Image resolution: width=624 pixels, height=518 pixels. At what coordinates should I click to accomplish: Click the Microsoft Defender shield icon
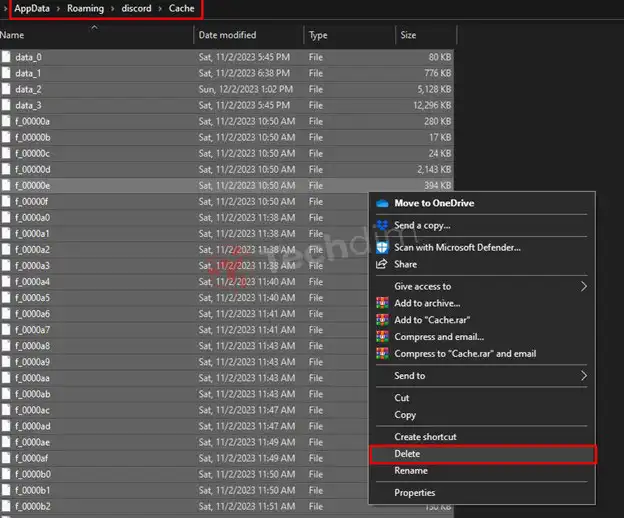pyautogui.click(x=382, y=247)
